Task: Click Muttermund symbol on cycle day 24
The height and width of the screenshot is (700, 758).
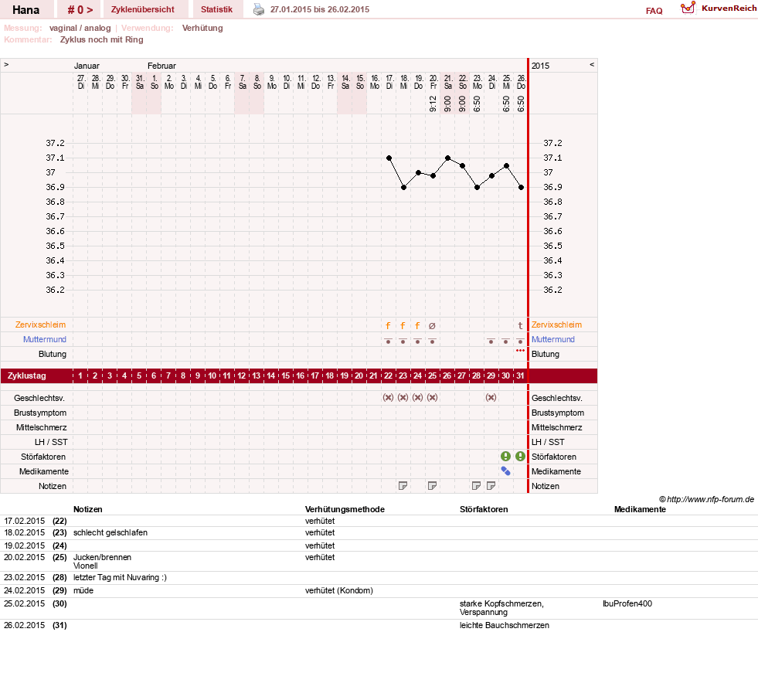Action: [x=418, y=341]
